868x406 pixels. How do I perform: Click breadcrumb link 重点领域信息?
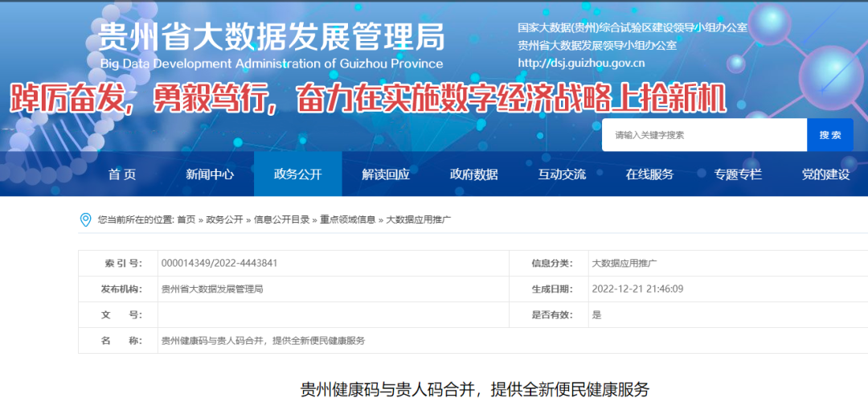pos(348,220)
